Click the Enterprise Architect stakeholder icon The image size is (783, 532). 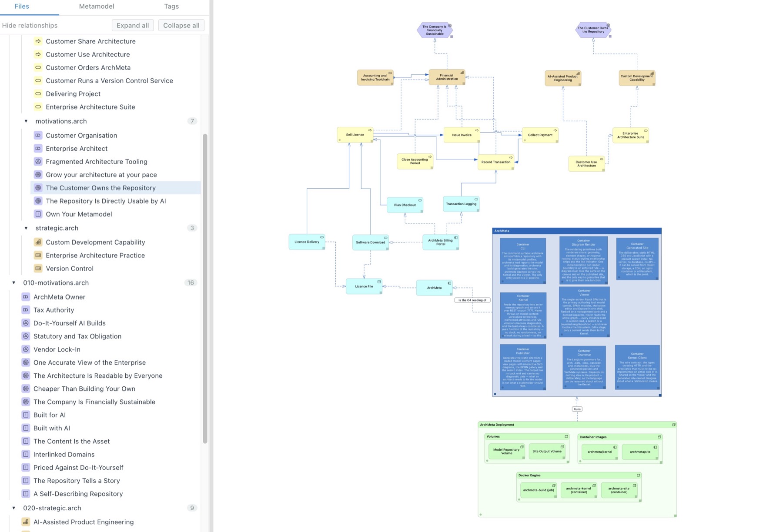pos(38,149)
